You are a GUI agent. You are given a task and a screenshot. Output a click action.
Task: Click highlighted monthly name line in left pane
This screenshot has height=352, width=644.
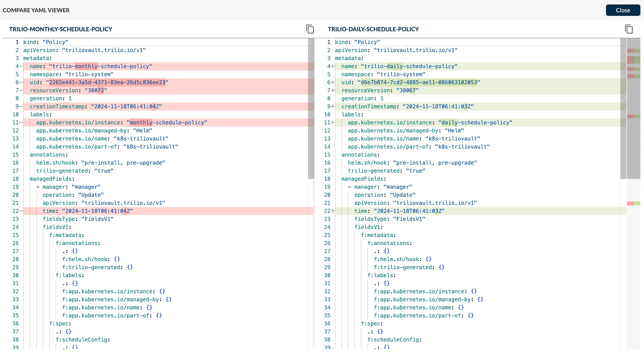pyautogui.click(x=100, y=66)
